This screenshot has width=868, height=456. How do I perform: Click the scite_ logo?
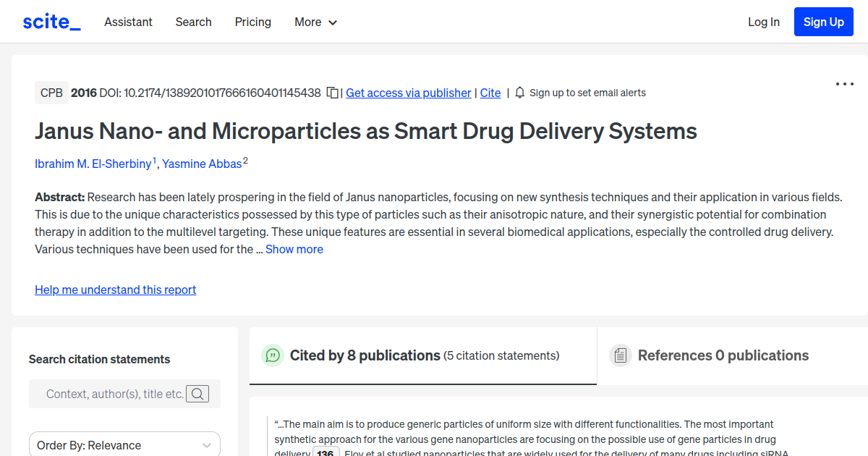pos(51,21)
